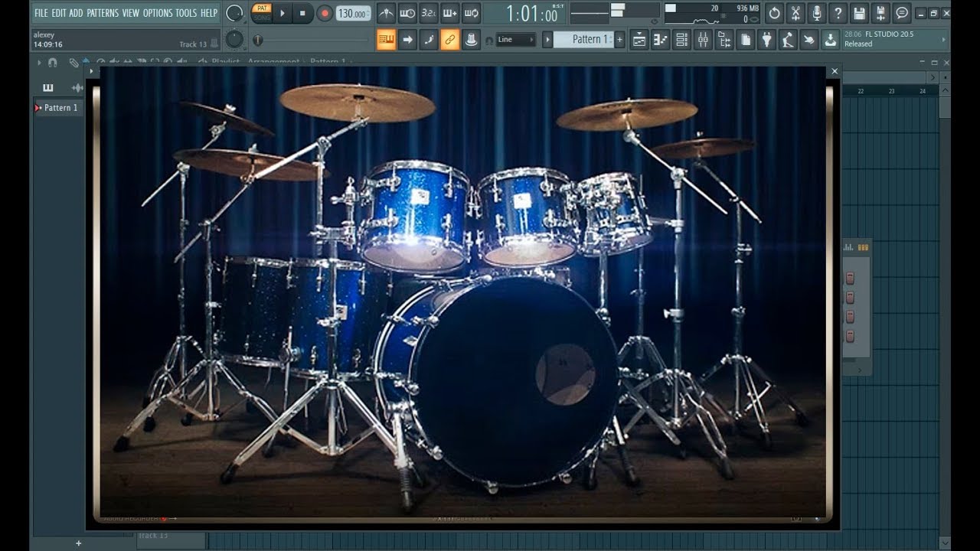
Task: Switch playback to PAT mode
Action: [x=262, y=8]
